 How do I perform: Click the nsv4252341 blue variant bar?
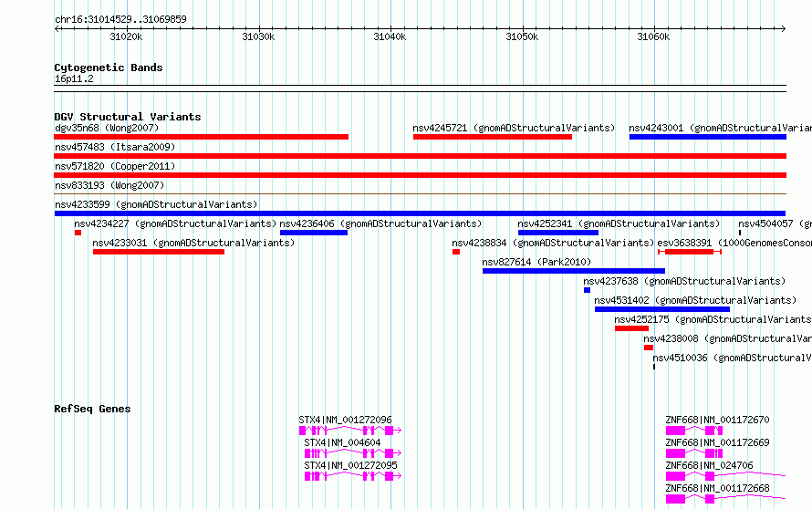coord(558,233)
